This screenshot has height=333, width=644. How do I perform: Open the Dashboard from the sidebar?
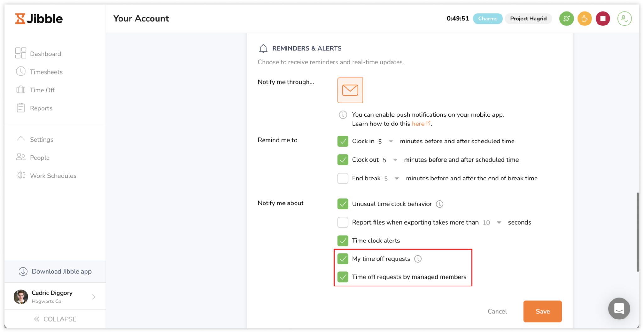point(45,53)
